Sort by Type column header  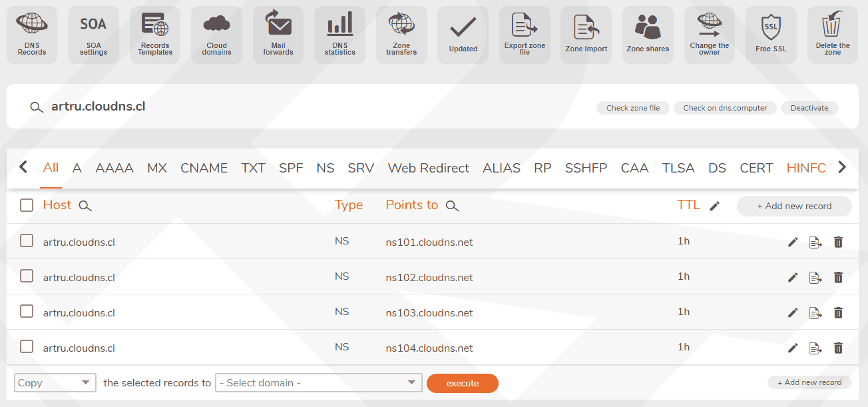349,205
